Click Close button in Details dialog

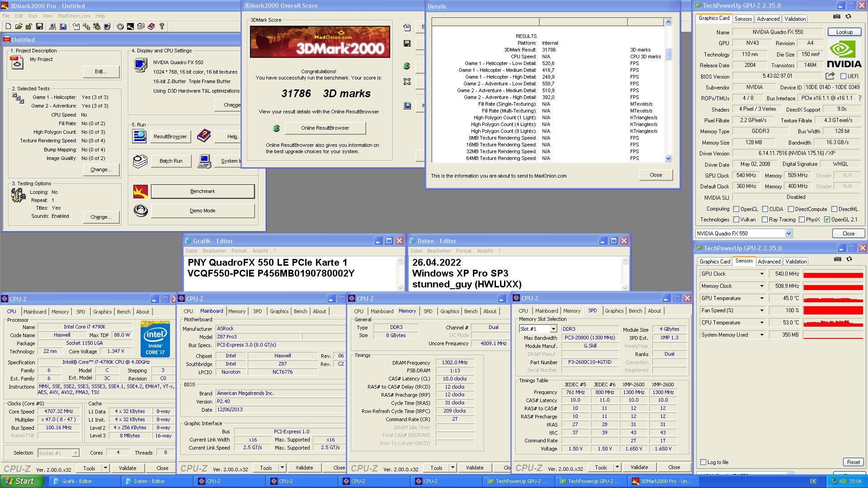656,175
